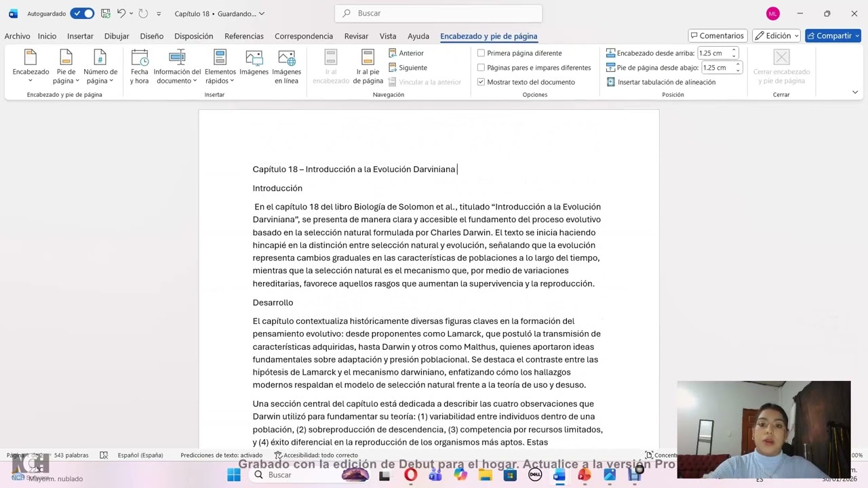
Task: Click Pie de página desde abajo field
Action: [717, 68]
